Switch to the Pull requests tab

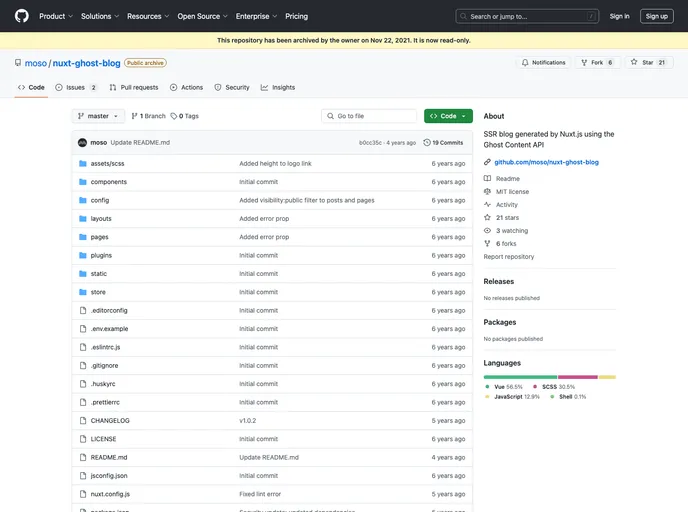(134, 87)
